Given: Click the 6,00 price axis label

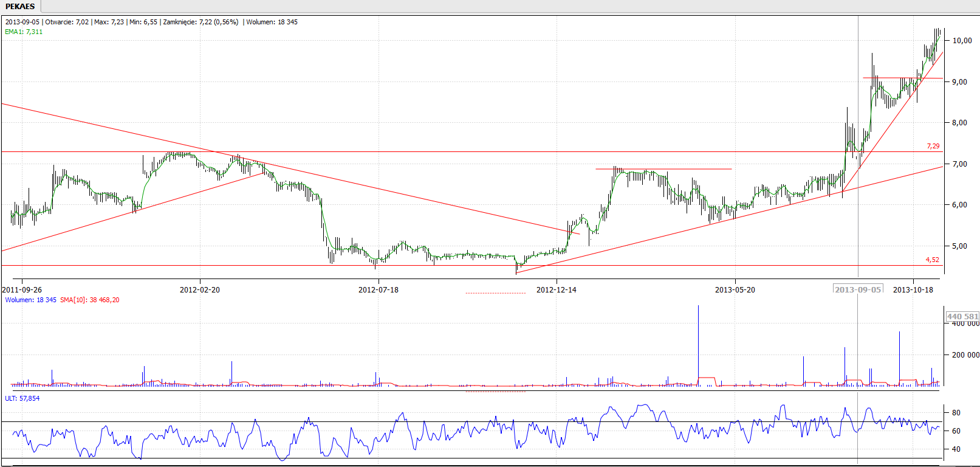Looking at the screenshot, I should pyautogui.click(x=960, y=205).
